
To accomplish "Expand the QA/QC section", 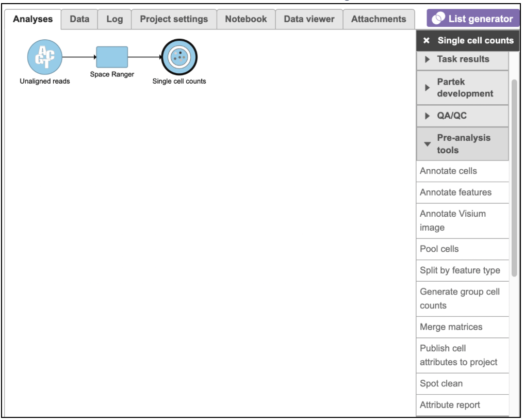I will (x=463, y=116).
